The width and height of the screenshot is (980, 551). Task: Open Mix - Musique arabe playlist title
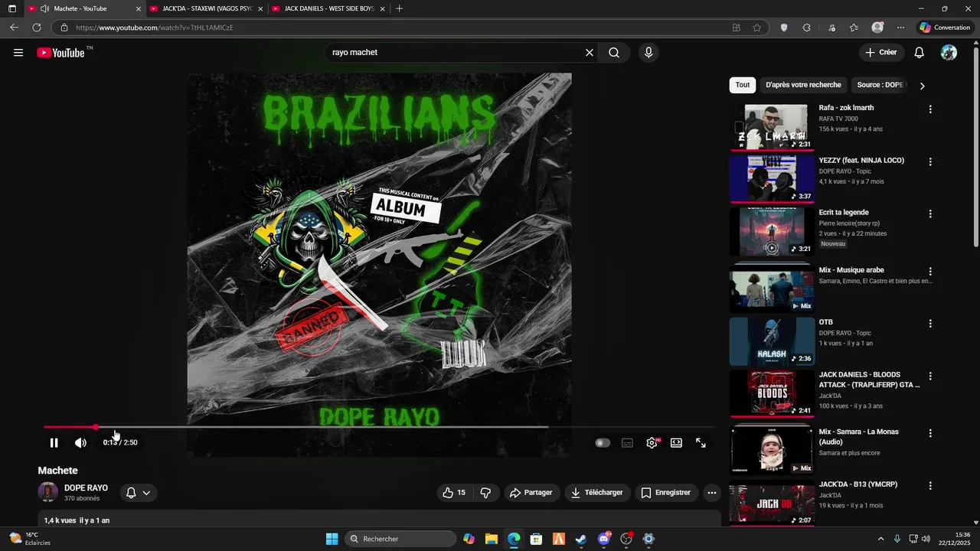coord(851,270)
